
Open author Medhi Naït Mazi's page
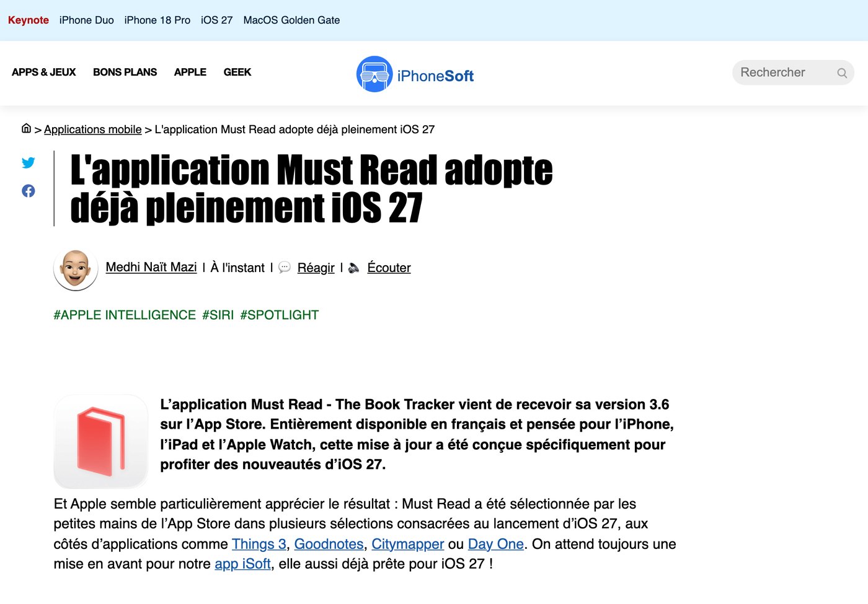151,267
